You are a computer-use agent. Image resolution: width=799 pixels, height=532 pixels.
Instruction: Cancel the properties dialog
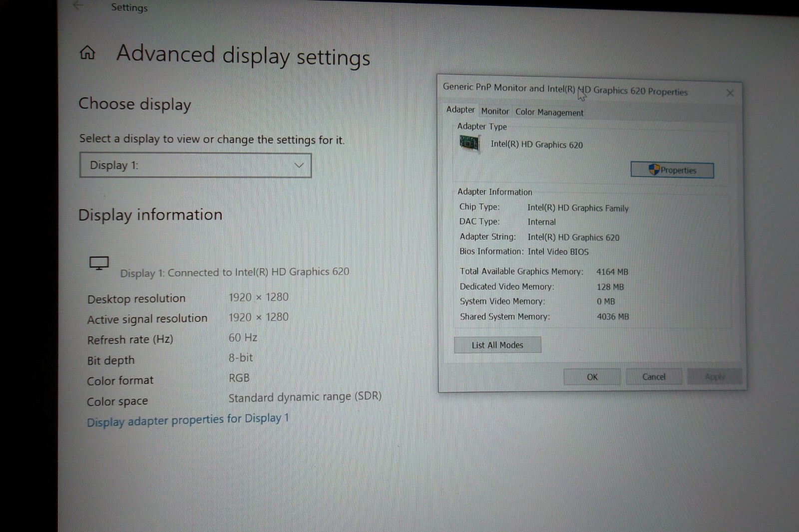pyautogui.click(x=654, y=377)
